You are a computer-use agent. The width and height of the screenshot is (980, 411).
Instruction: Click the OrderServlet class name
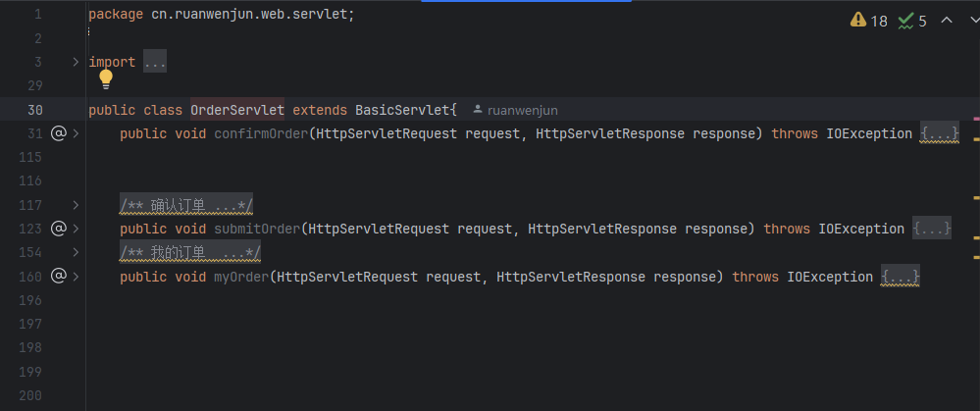(x=237, y=110)
